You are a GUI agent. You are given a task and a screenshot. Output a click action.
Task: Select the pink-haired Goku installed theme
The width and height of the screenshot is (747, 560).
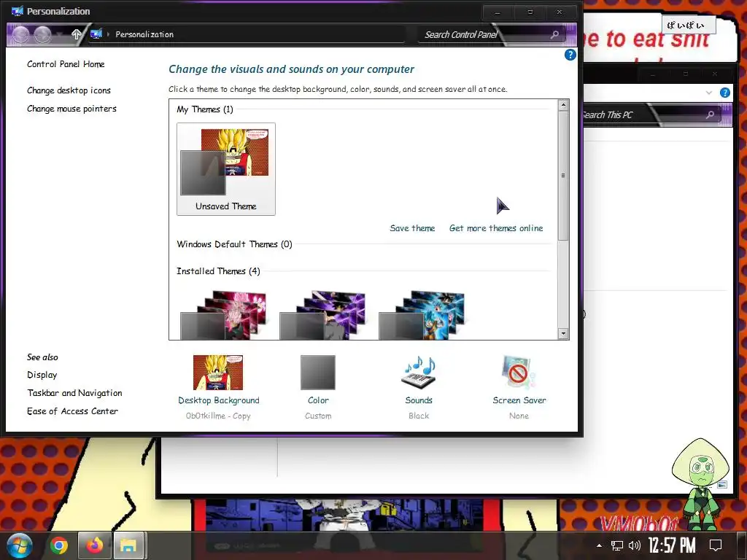(x=223, y=315)
